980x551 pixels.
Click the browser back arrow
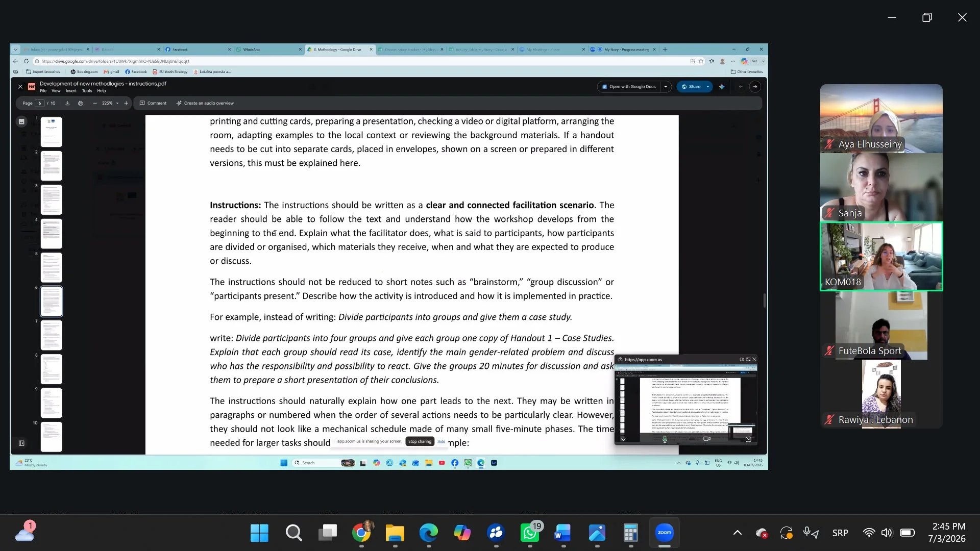16,61
